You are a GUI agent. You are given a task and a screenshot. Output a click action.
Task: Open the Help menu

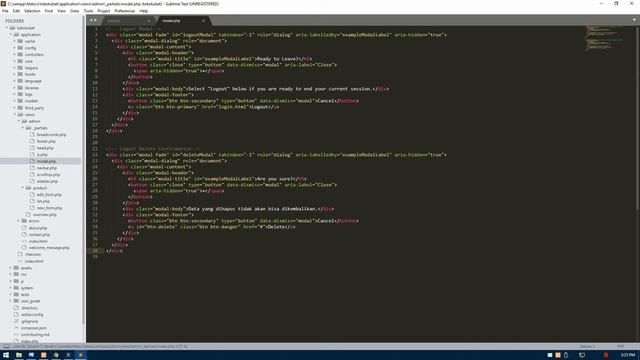pyautogui.click(x=144, y=11)
